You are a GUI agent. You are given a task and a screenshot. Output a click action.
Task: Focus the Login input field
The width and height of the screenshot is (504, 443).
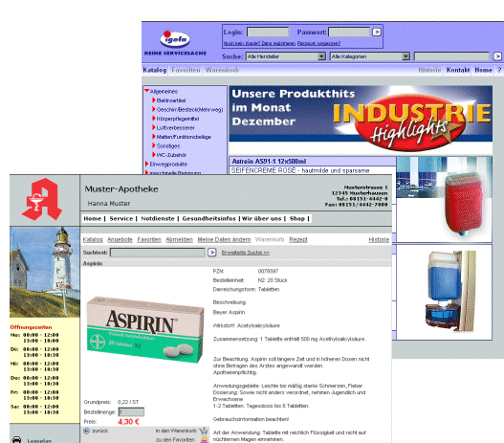(x=268, y=33)
